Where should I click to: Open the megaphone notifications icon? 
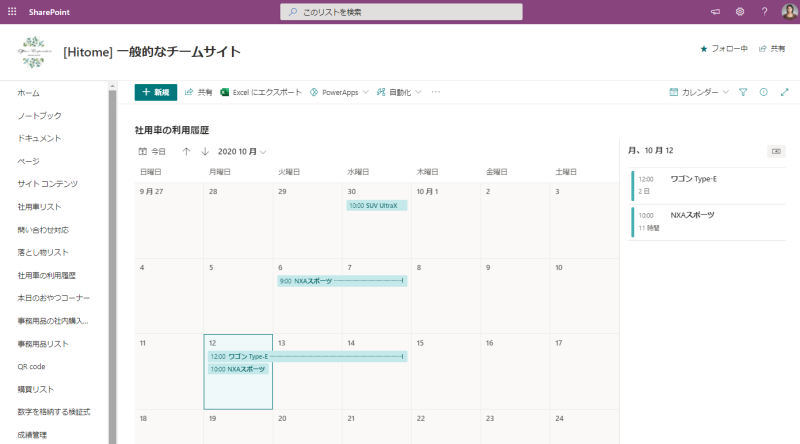click(715, 12)
